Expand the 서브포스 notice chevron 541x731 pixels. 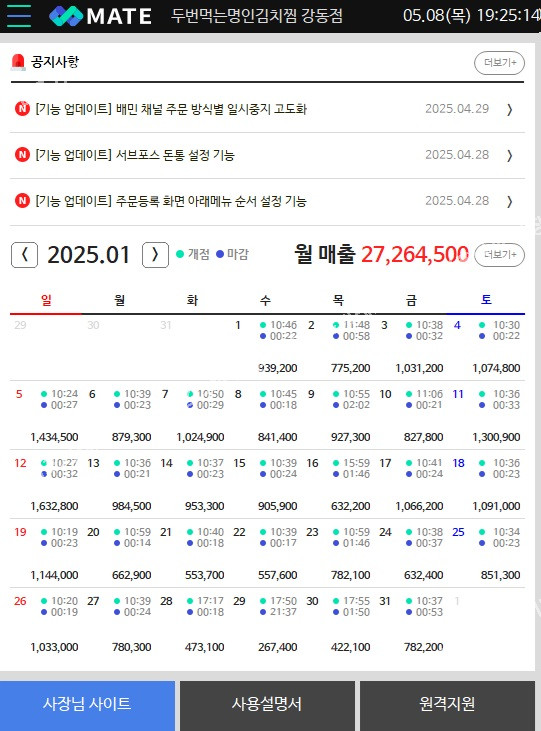click(510, 155)
